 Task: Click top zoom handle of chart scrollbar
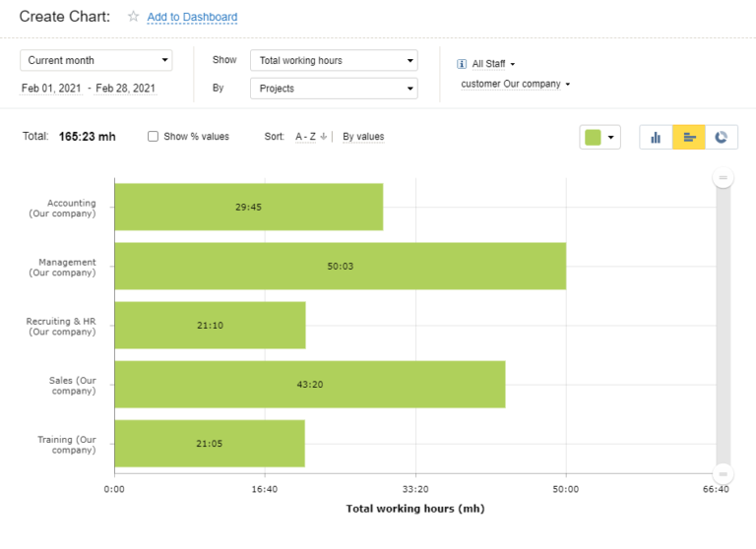pyautogui.click(x=724, y=178)
